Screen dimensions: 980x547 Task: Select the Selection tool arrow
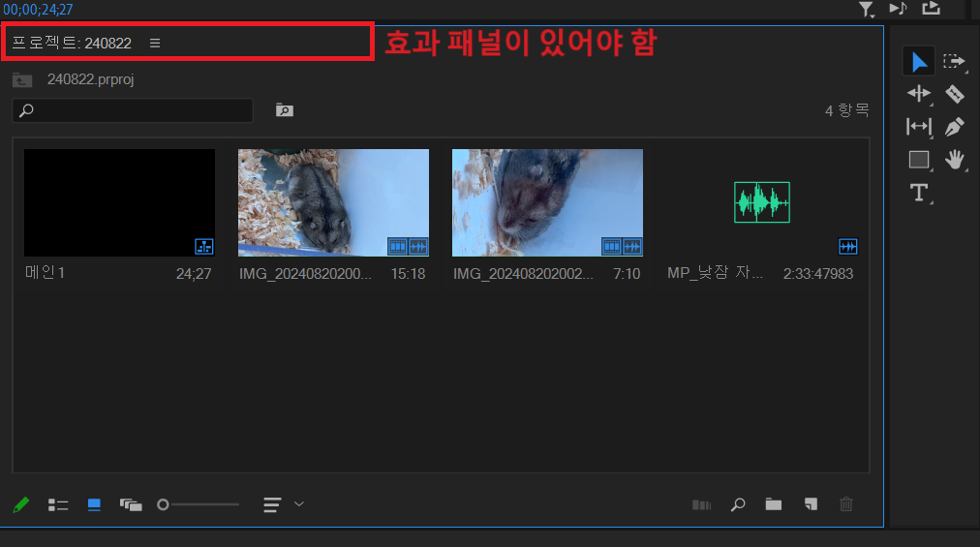919,62
